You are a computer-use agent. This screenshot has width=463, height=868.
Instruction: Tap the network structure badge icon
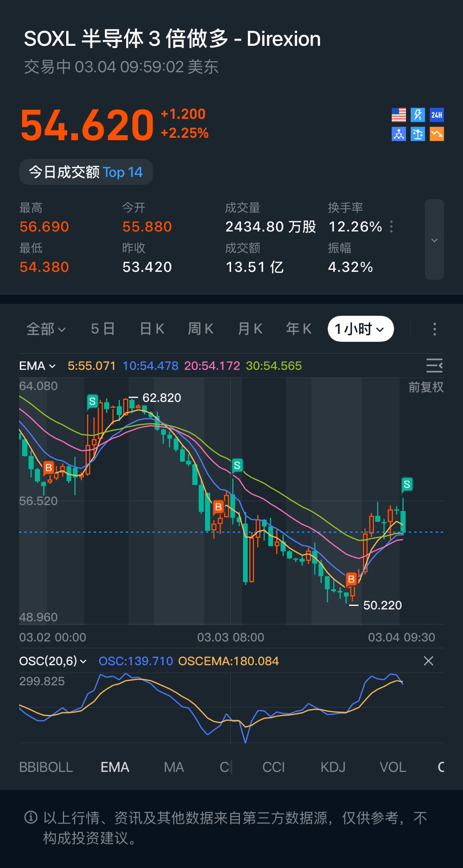(399, 134)
